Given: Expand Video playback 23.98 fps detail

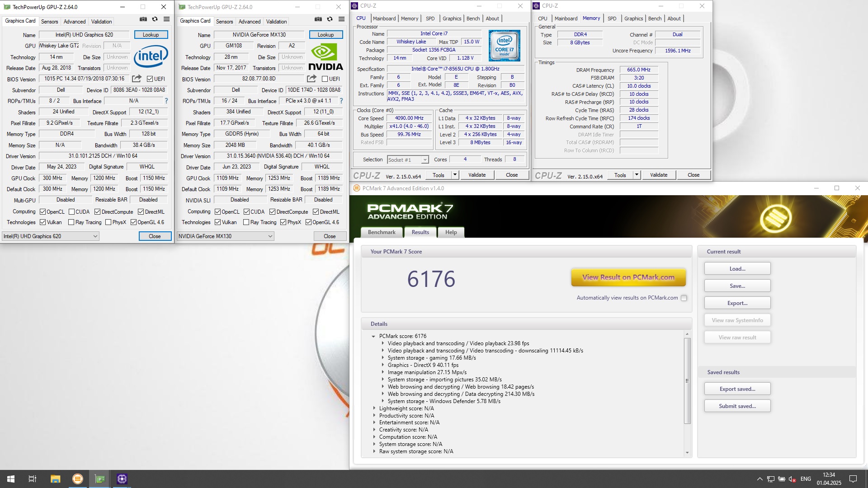Looking at the screenshot, I should 382,343.
